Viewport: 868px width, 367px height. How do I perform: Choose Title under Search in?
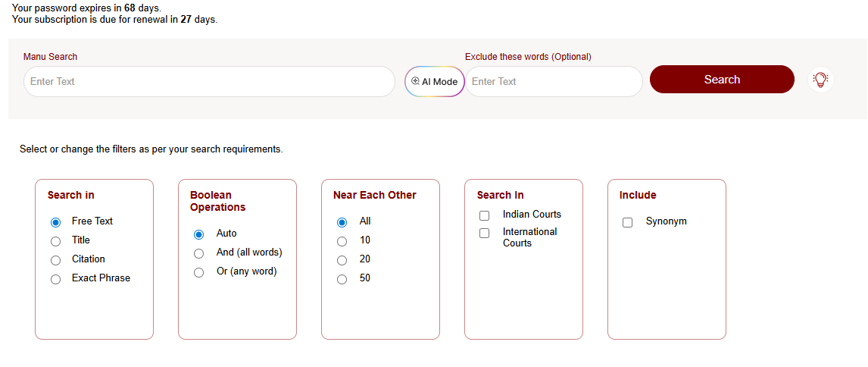[x=55, y=241]
